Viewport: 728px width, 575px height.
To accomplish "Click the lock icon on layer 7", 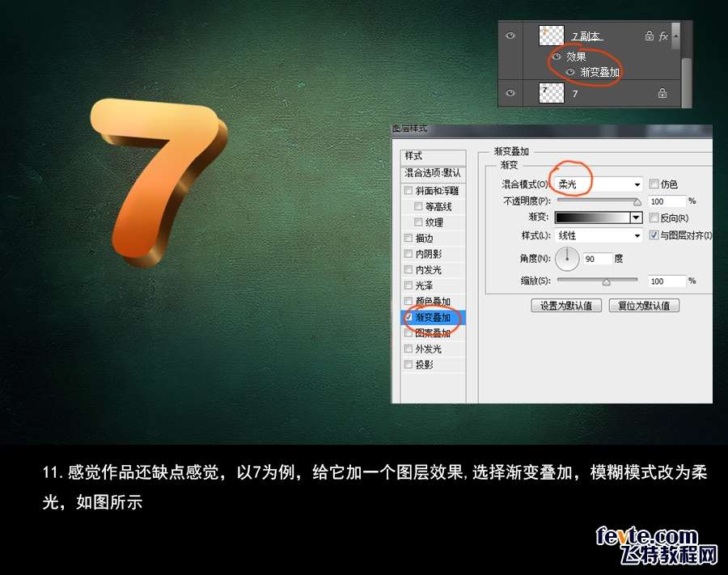I will (662, 94).
